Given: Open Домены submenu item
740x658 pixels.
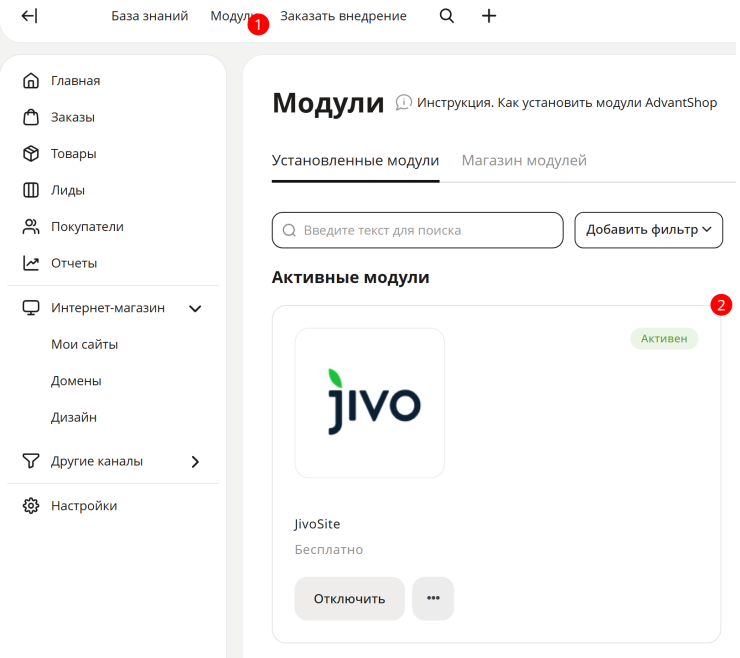Looking at the screenshot, I should [x=76, y=381].
